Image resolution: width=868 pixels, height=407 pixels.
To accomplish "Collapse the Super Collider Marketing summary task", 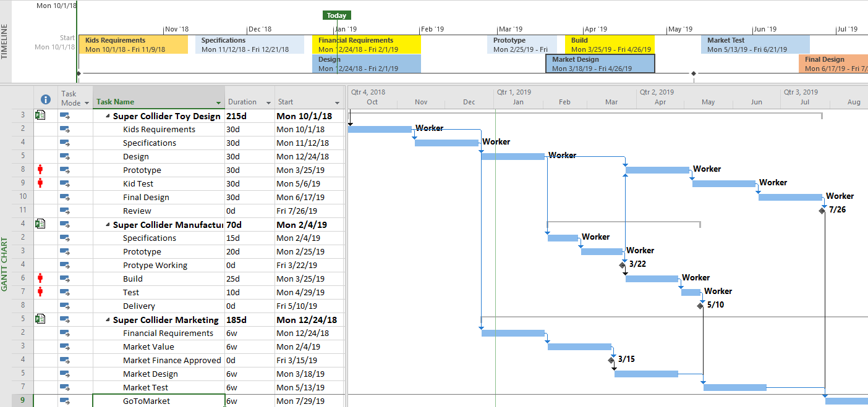I will [108, 320].
